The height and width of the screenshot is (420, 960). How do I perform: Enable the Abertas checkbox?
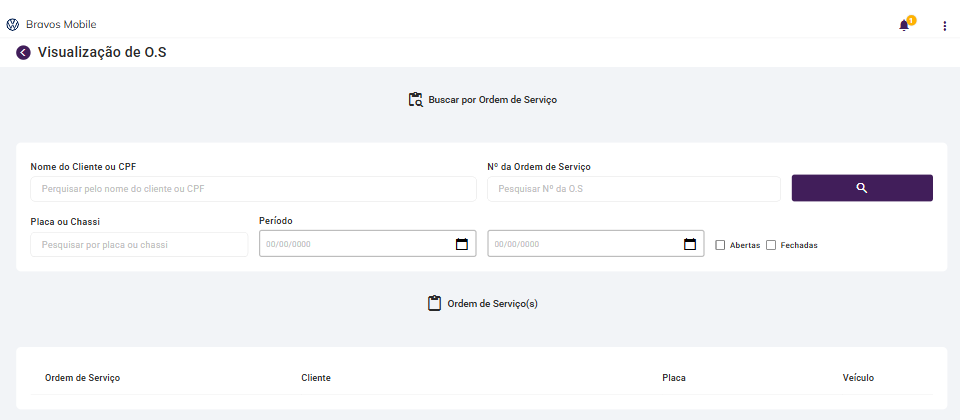(720, 245)
